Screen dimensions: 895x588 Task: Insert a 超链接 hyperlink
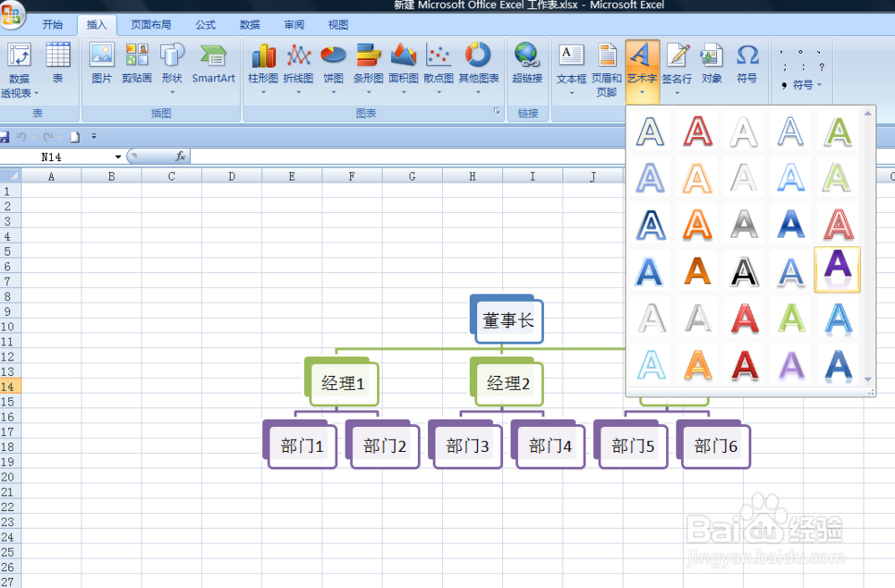527,63
